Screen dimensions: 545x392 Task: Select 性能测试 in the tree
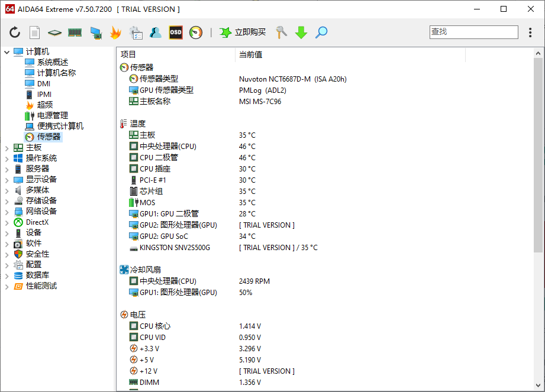(x=41, y=286)
